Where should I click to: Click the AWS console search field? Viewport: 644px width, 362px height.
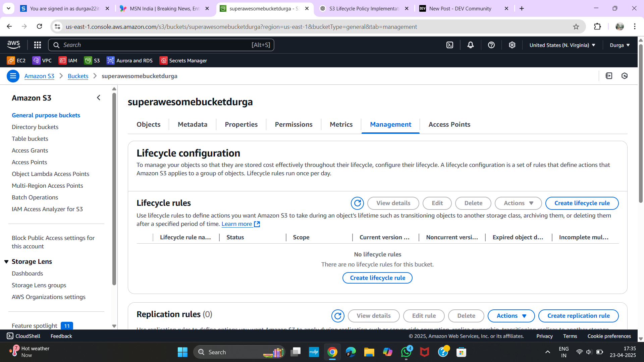(161, 45)
